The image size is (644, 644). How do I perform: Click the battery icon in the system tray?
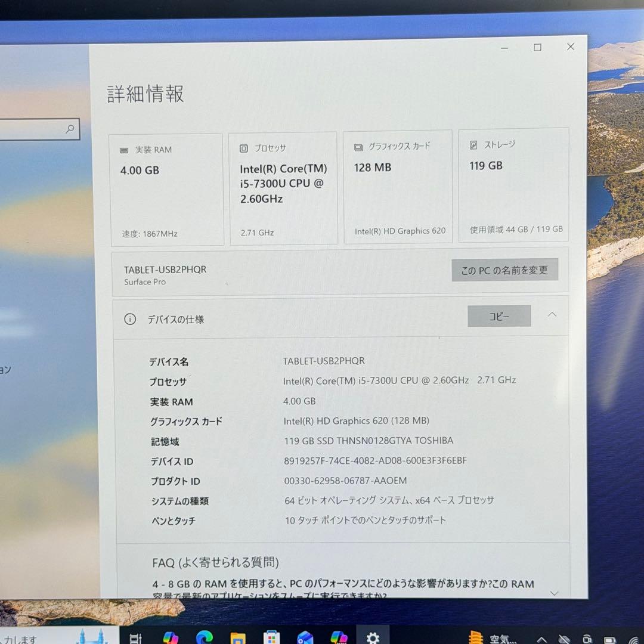tap(609, 640)
